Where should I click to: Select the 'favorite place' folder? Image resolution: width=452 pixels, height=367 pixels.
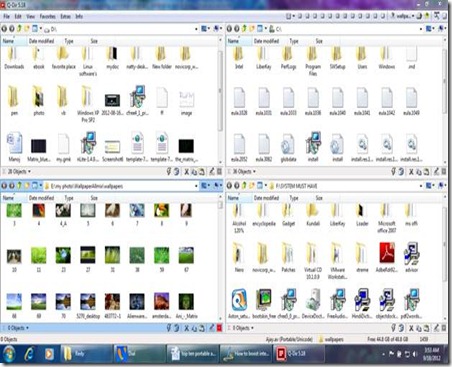pyautogui.click(x=63, y=57)
